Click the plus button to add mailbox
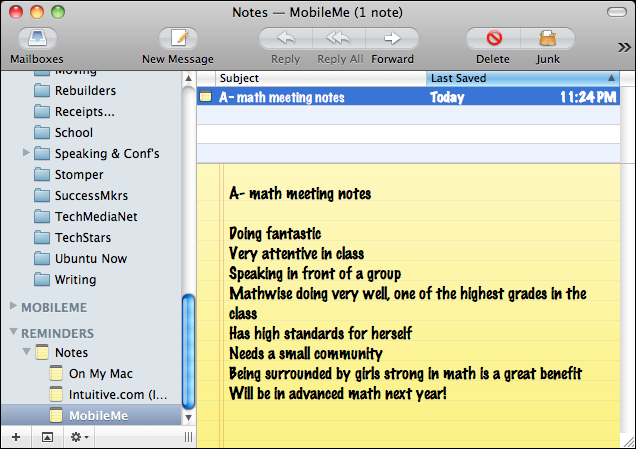Screen dimensions: 636x449 [x=16, y=437]
